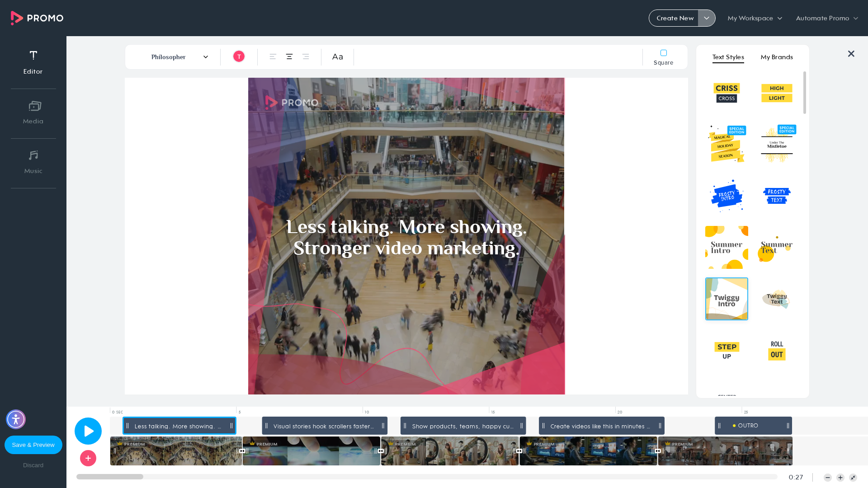Click Save & Preview

point(33,445)
